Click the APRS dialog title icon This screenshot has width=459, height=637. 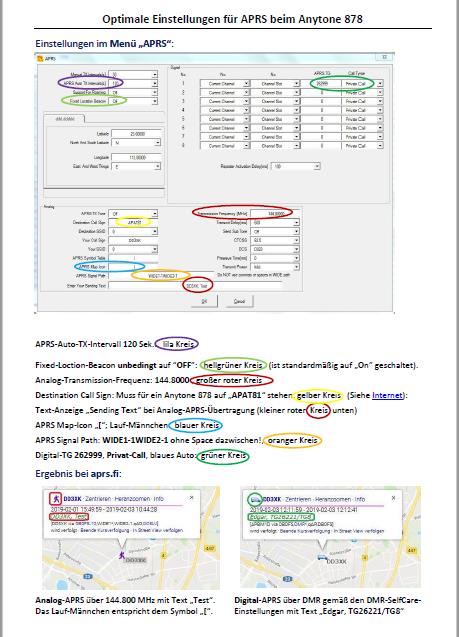(x=40, y=58)
